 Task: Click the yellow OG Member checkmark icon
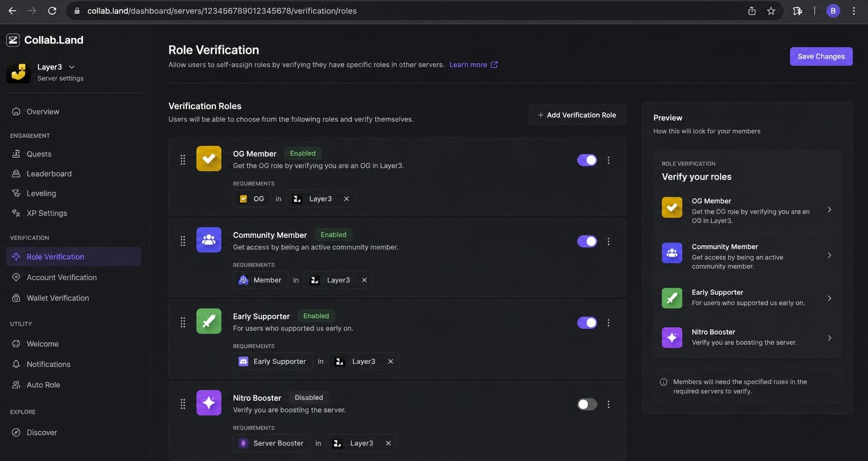click(x=209, y=158)
